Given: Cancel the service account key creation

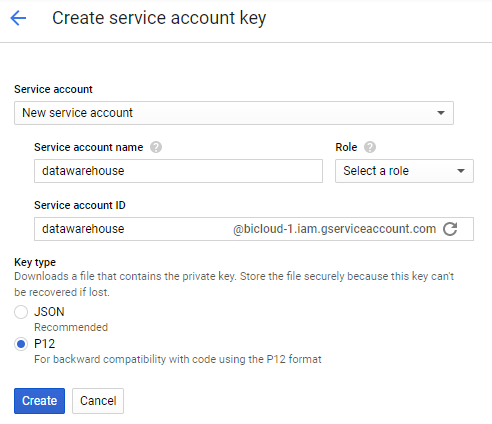Looking at the screenshot, I should tap(98, 401).
